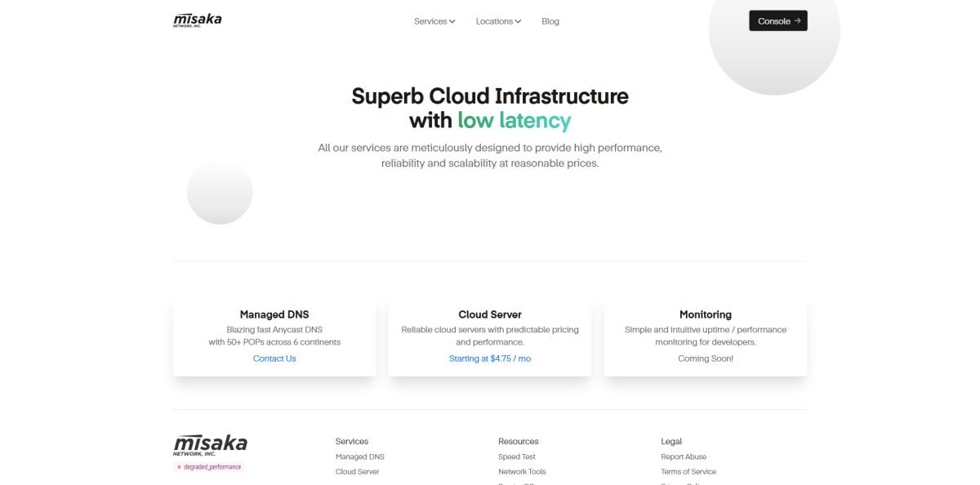Screen dimensions: 980x485
Task: Expand the Services dropdown menu
Action: click(434, 21)
